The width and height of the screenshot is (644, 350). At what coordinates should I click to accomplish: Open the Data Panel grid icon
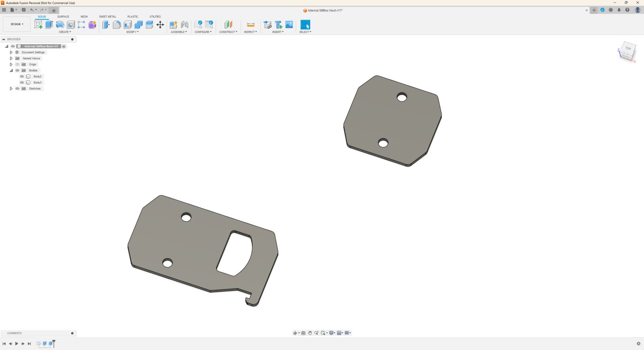[4, 10]
